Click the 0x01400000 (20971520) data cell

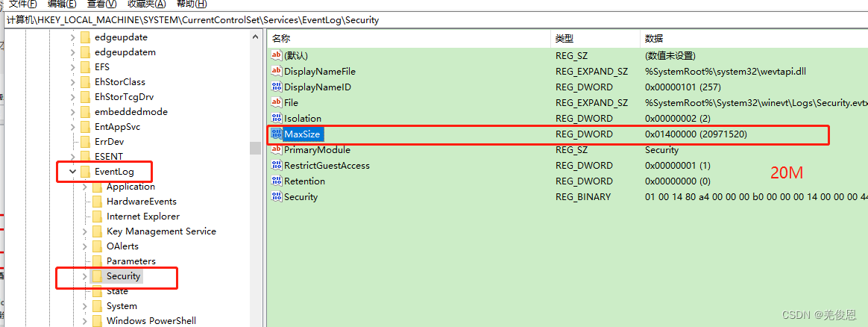(x=696, y=134)
